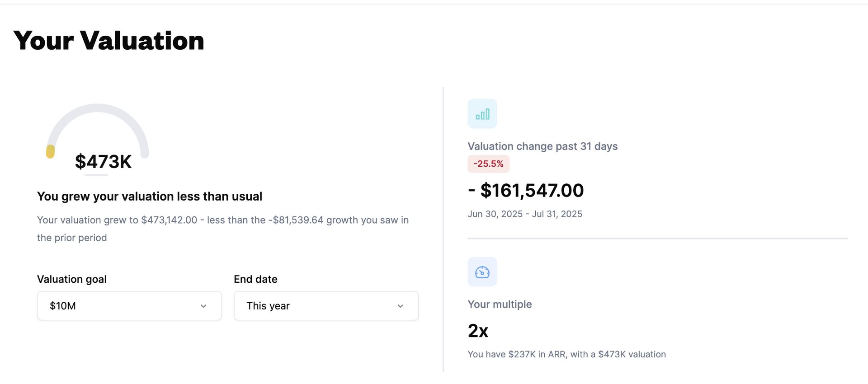Click the ARR and valuation summary text
Image resolution: width=868 pixels, height=384 pixels.
pos(567,355)
